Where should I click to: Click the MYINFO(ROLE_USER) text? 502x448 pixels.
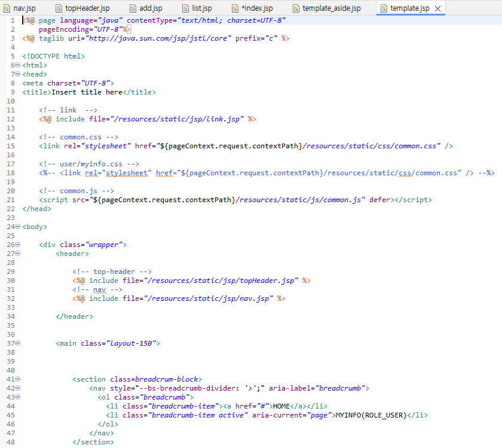tap(371, 415)
